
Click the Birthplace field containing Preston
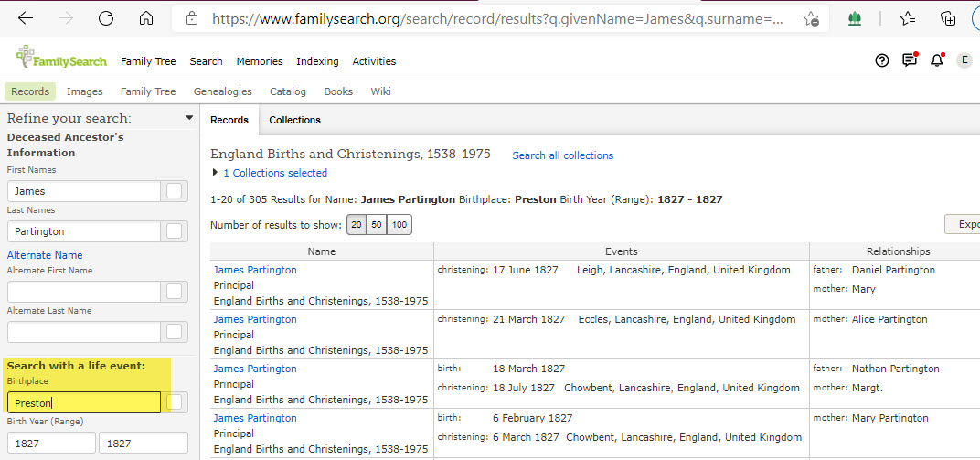coord(84,402)
